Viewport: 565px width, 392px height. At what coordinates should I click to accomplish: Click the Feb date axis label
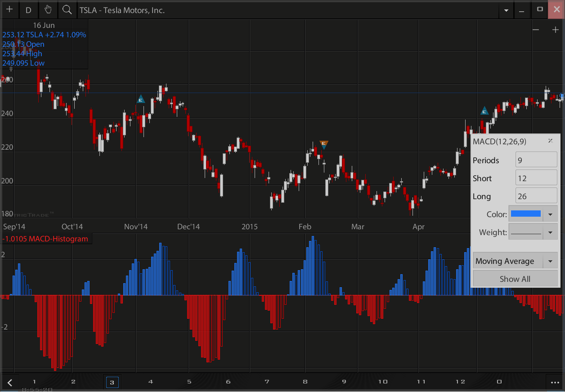pos(305,227)
